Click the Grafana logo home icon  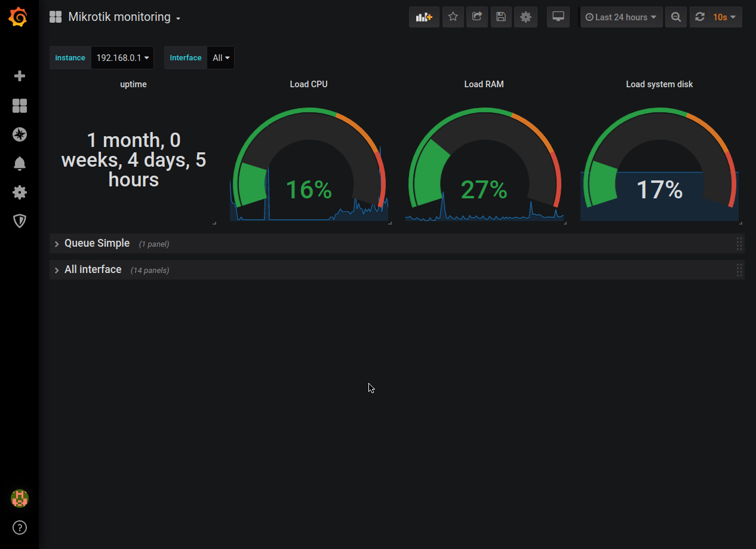click(19, 17)
